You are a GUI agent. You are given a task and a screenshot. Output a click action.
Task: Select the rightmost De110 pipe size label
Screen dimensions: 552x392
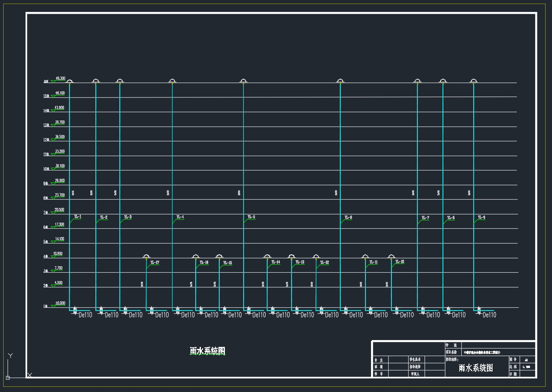(x=489, y=315)
